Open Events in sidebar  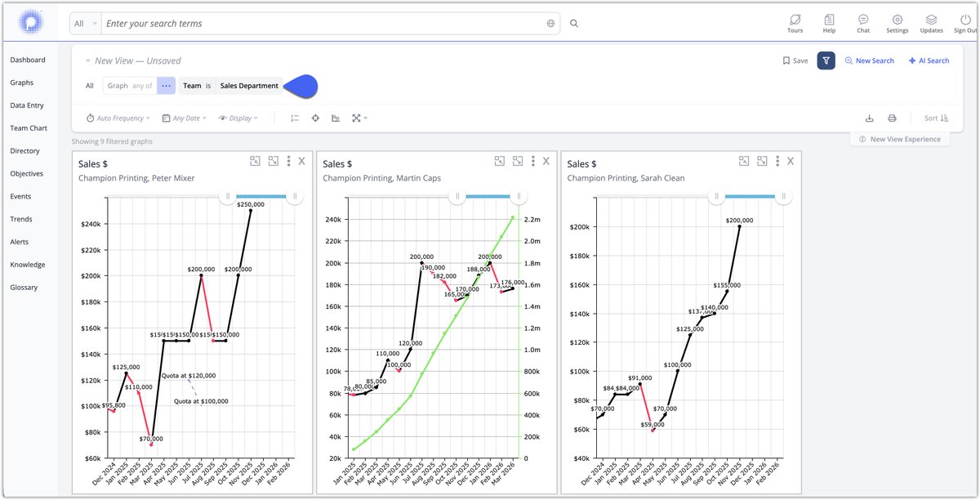click(x=21, y=197)
